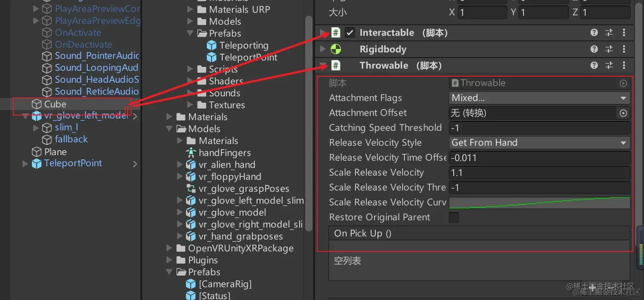644x300 pixels.
Task: Collapse the Prefabs folder under Materials URP
Action: 190,33
